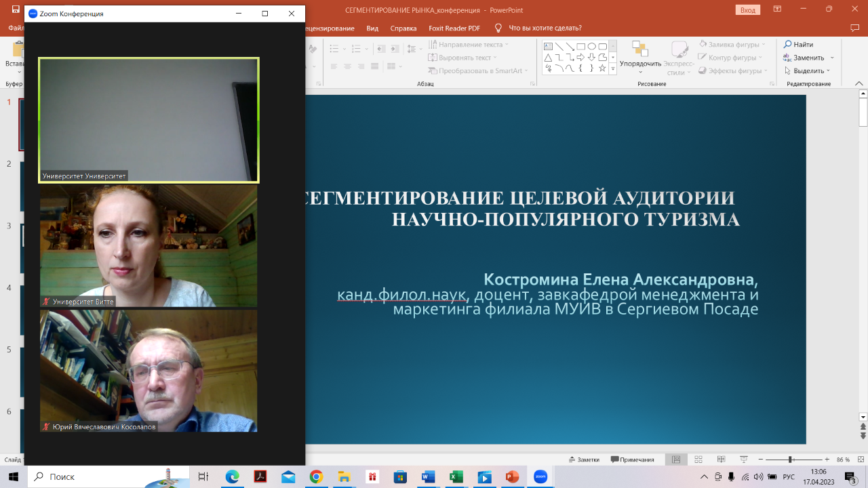Click the 86 % zoom level

coord(843,460)
